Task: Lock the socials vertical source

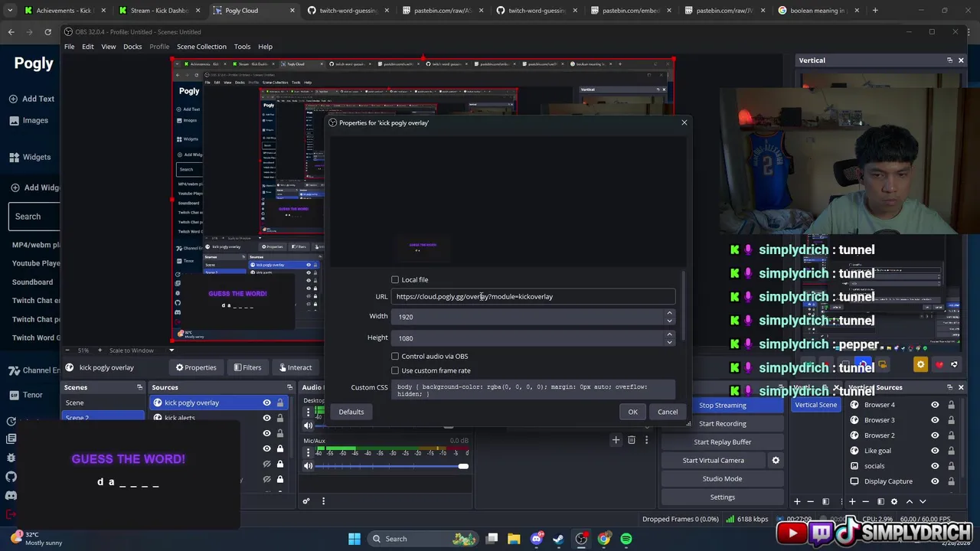Action: [x=951, y=466]
